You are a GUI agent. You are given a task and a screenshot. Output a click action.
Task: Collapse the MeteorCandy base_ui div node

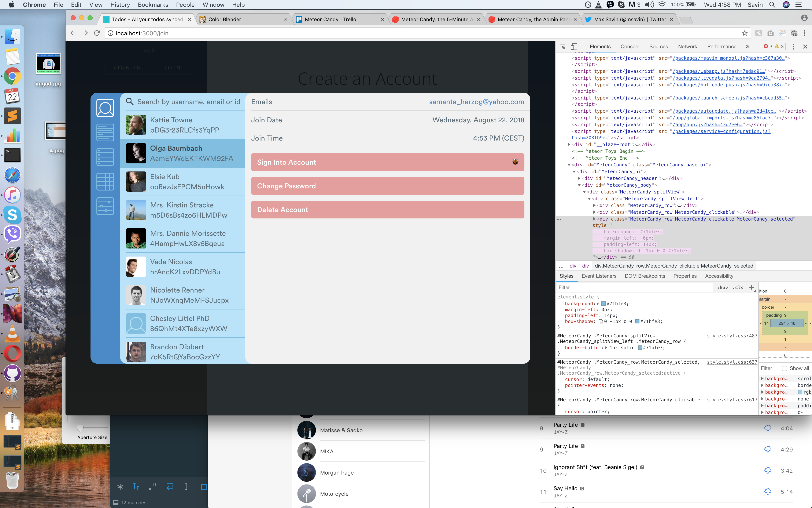(569, 165)
